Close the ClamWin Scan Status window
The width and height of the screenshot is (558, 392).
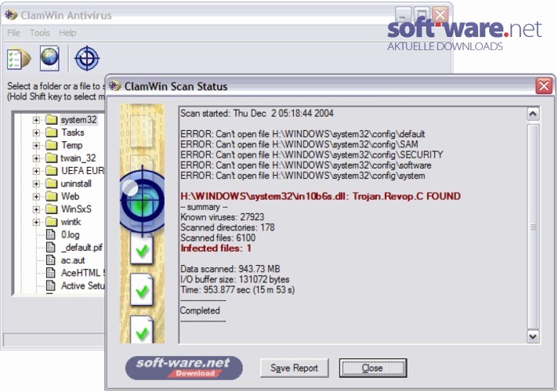tap(544, 85)
